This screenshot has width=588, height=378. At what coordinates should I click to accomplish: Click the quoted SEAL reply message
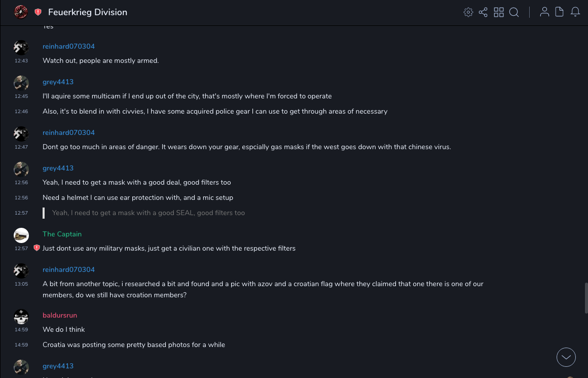click(149, 213)
